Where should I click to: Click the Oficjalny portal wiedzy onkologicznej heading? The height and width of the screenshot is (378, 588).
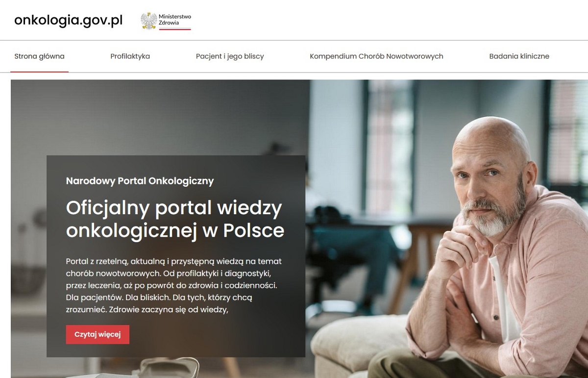click(175, 219)
